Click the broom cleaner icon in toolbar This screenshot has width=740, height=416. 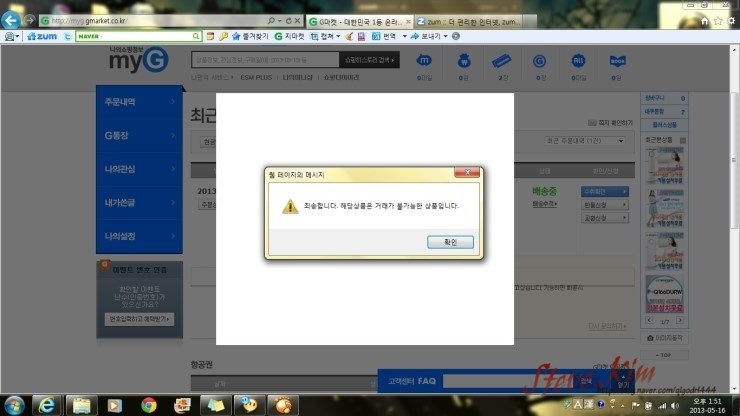[349, 36]
